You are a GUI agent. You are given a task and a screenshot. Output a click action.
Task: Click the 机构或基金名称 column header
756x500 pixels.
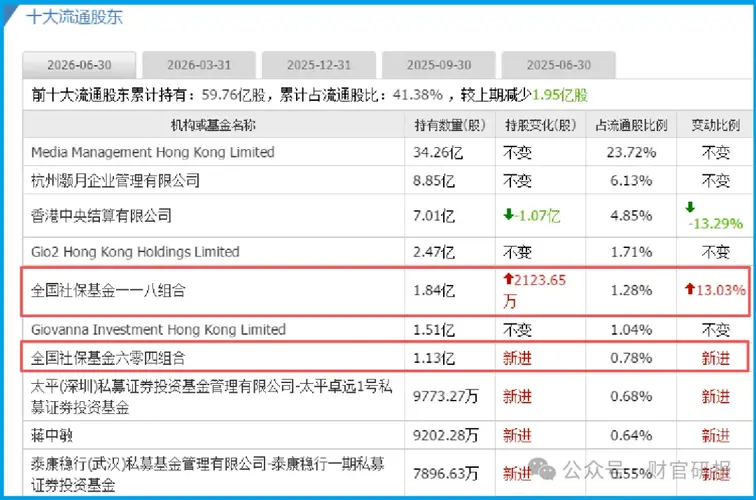point(213,125)
